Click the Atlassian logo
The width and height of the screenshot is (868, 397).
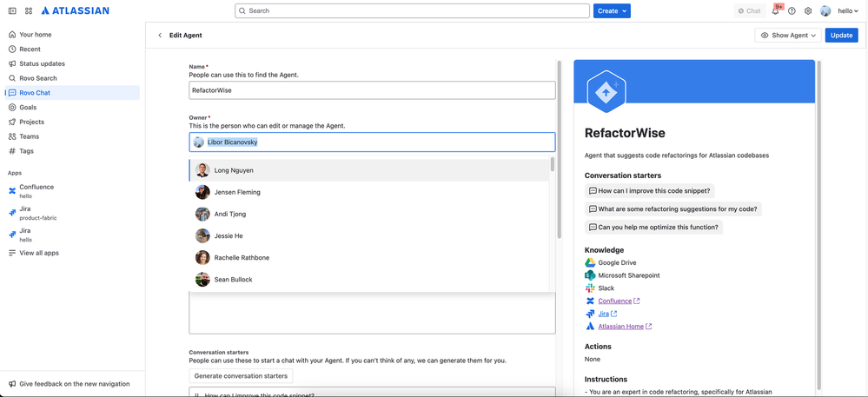[76, 10]
